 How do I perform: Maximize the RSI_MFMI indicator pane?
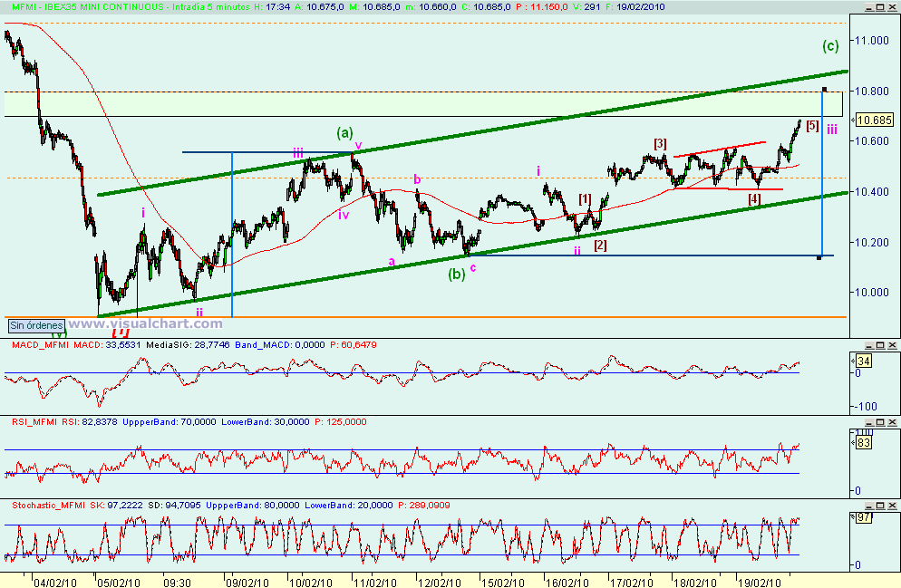(x=881, y=422)
